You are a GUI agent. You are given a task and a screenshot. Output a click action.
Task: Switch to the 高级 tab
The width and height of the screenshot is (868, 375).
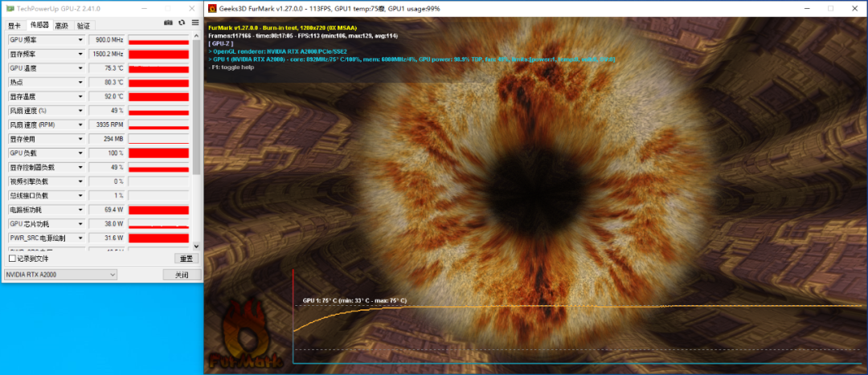point(63,26)
